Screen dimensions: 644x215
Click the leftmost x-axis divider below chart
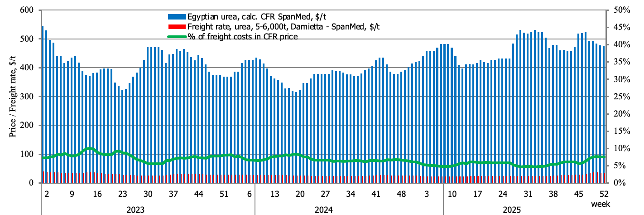(41, 199)
